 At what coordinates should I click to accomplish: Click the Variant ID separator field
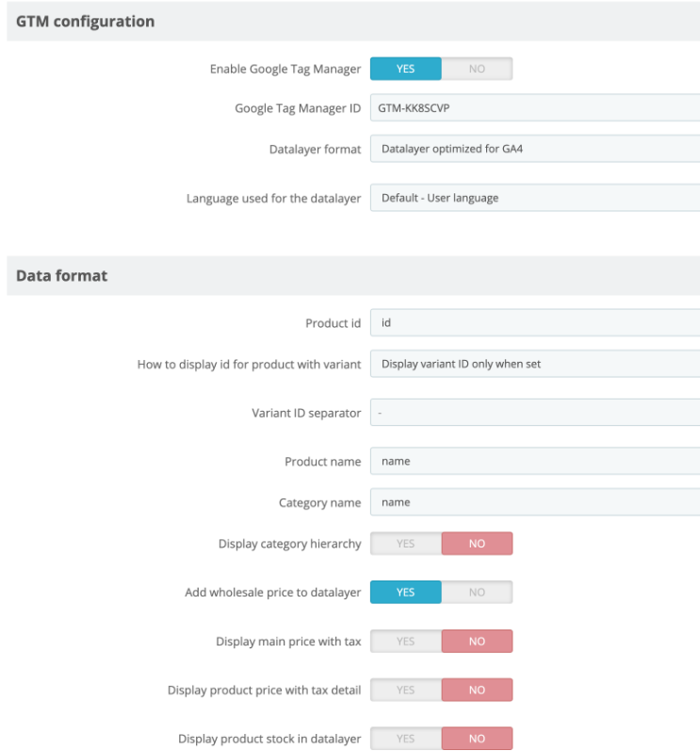coord(535,413)
